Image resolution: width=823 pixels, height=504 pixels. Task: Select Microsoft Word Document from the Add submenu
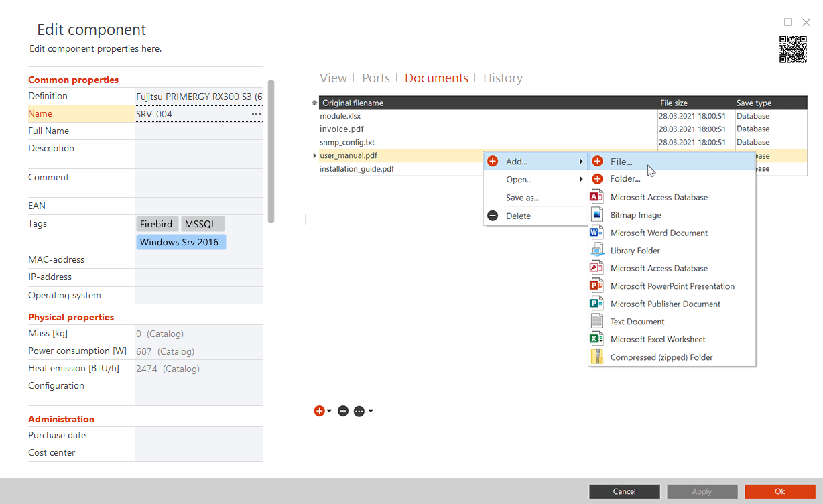point(659,233)
